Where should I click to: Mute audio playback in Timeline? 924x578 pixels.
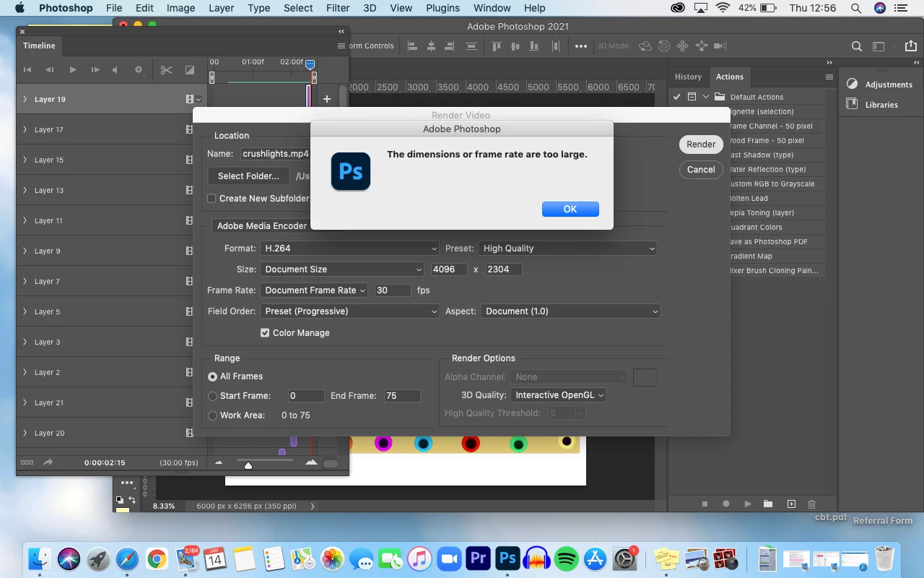[115, 70]
